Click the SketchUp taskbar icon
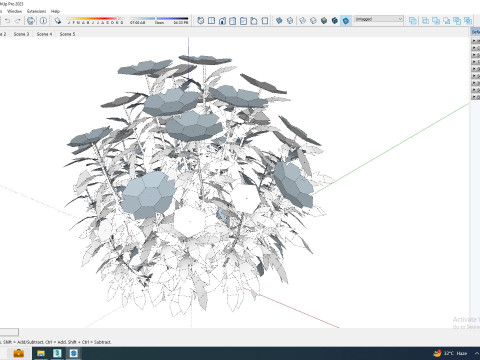This screenshot has height=360, width=480. [x=74, y=353]
